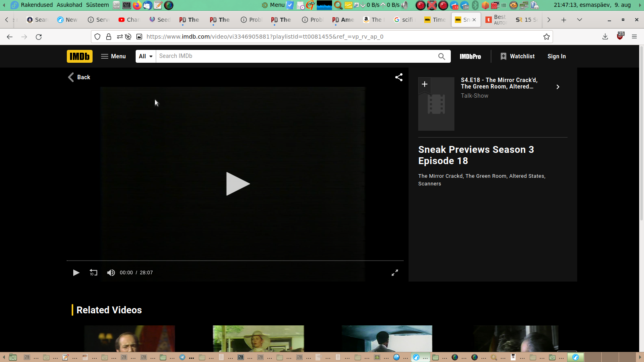Rewind 10 seconds with the replay icon

point(93,273)
